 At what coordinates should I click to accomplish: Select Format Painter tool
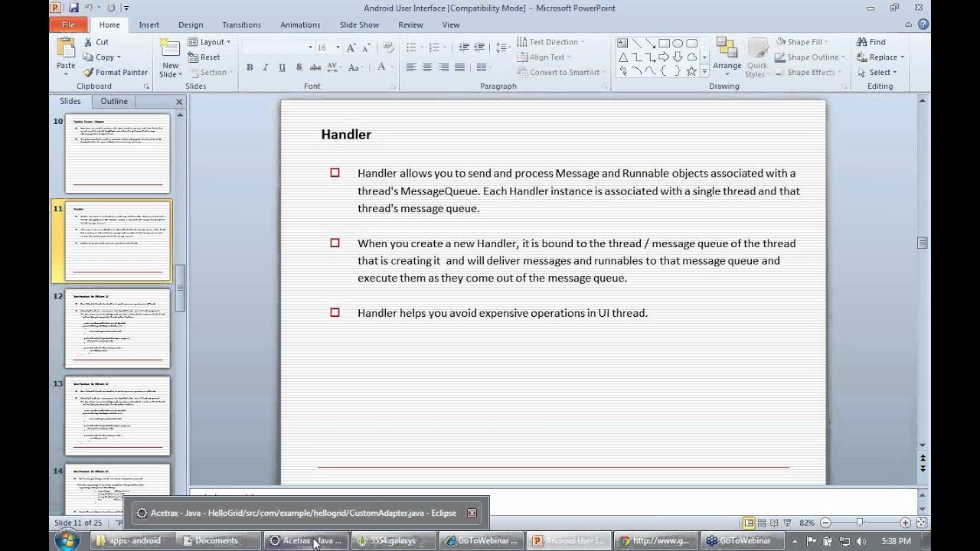tap(116, 72)
